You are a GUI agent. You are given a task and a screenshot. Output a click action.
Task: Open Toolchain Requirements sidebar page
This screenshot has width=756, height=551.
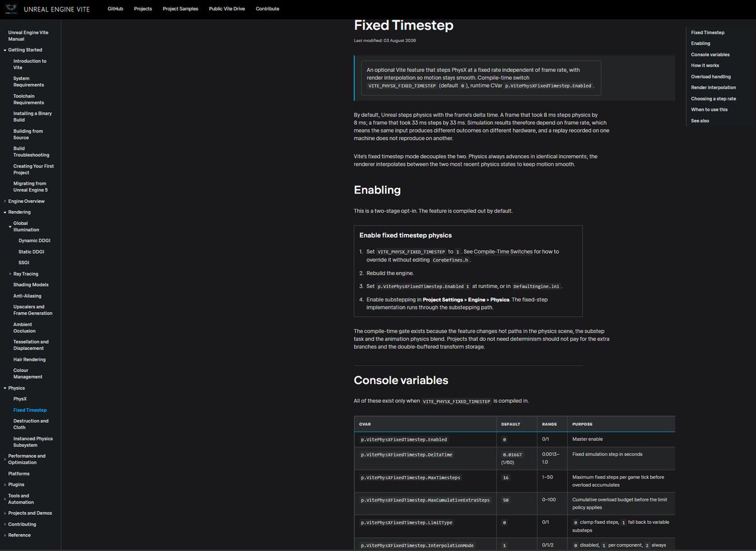tap(28, 99)
